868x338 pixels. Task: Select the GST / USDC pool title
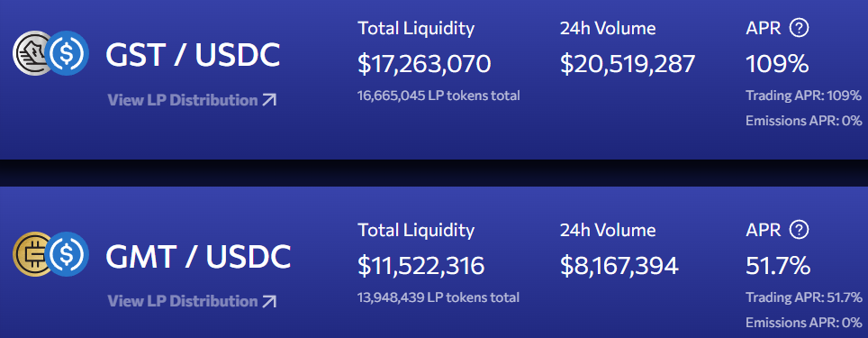[193, 55]
